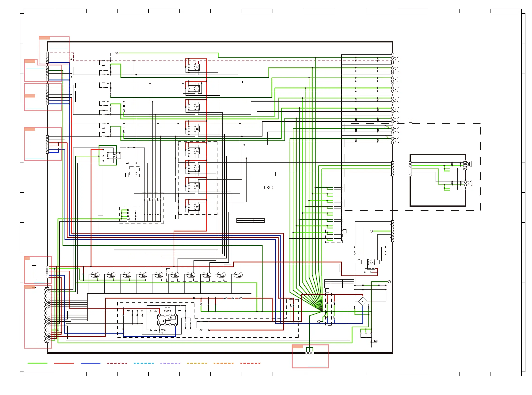Click the link underline in the bottom pink connector box
This screenshot has width=532, height=395.
[317, 366]
